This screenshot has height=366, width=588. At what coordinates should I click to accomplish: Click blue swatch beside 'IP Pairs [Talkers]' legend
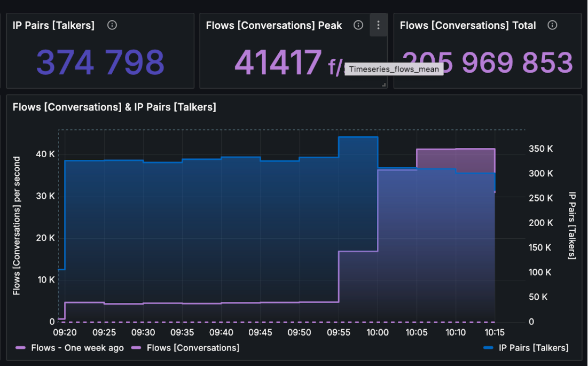[x=488, y=348]
